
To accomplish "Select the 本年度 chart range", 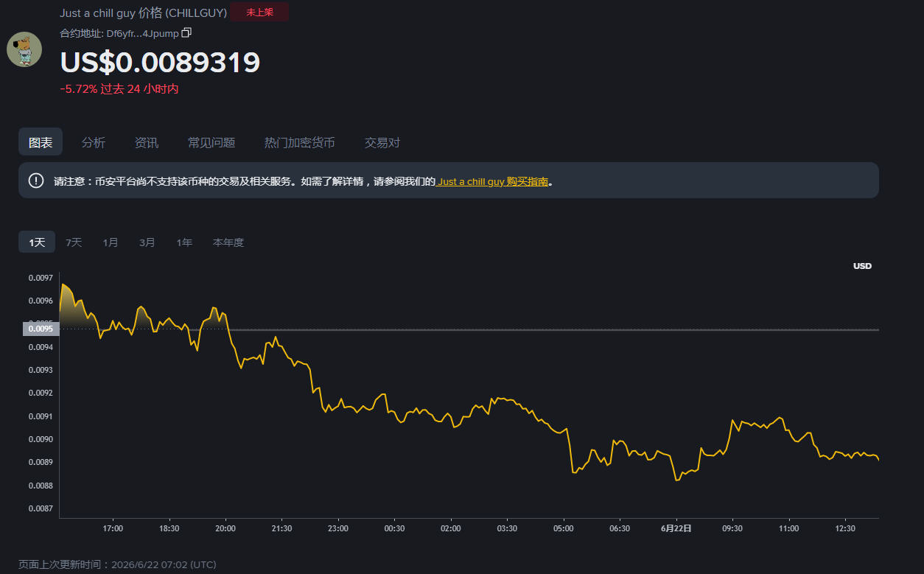I will click(228, 242).
